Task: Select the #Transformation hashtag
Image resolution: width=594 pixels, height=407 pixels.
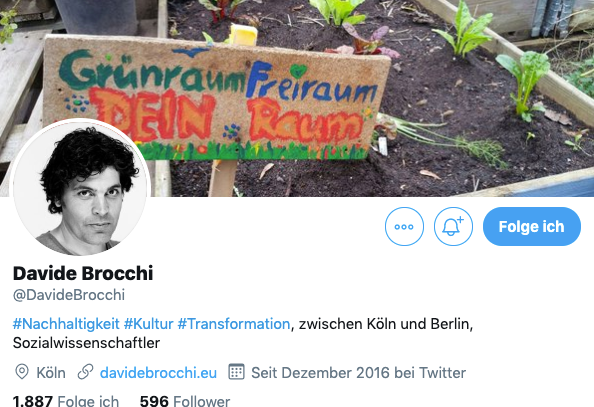Action: pos(234,324)
